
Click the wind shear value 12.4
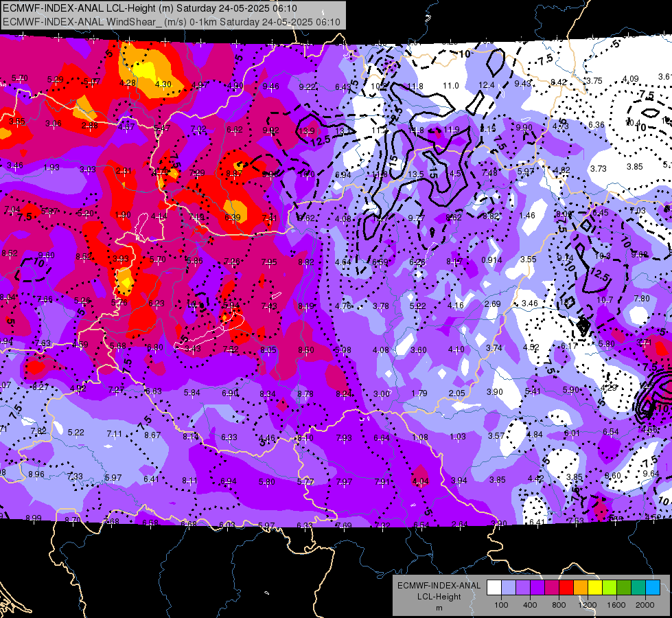point(487,85)
